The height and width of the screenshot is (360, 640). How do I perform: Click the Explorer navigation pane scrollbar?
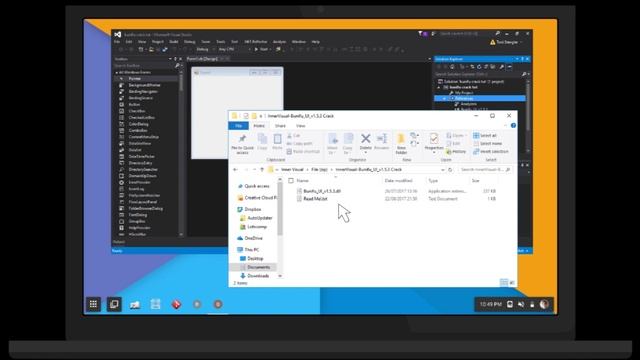coord(280,227)
